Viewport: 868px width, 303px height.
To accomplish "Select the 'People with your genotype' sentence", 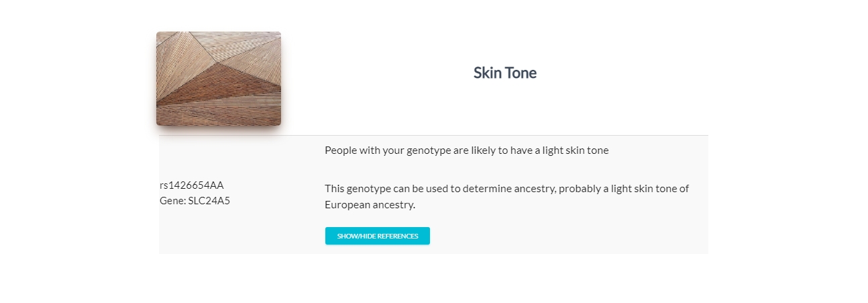I will [466, 150].
